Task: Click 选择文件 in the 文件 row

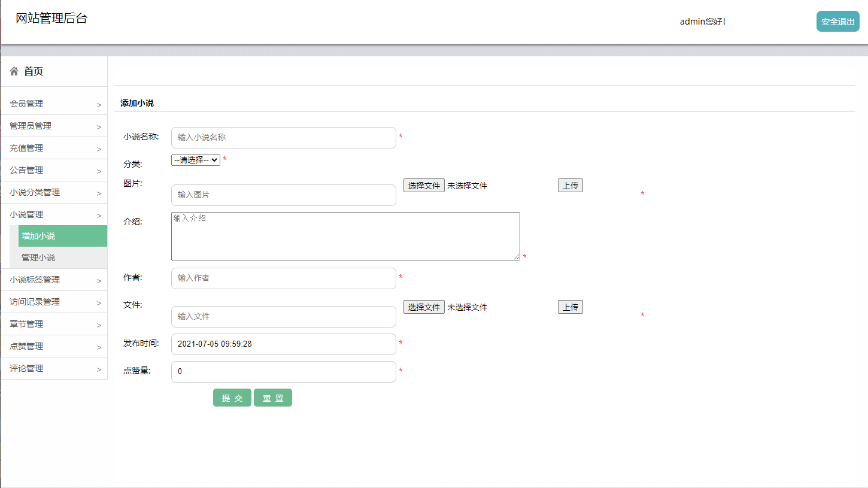Action: pos(424,307)
